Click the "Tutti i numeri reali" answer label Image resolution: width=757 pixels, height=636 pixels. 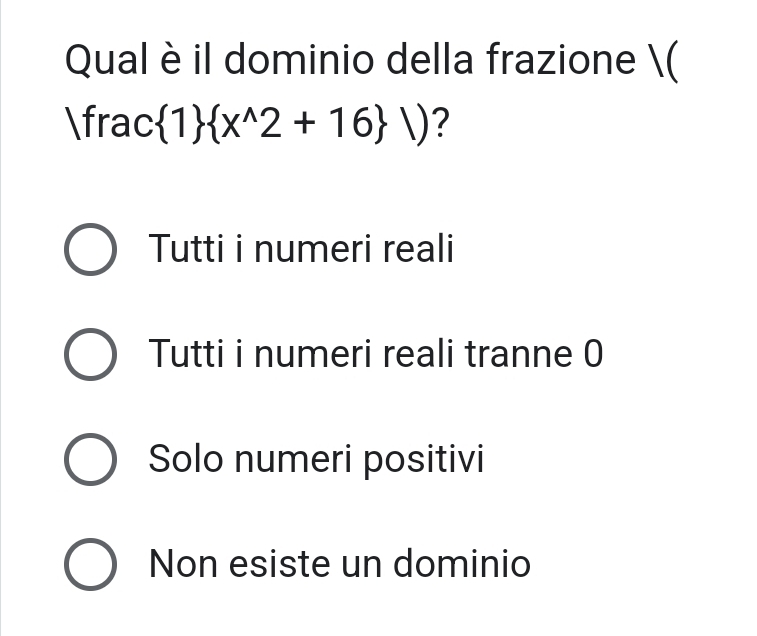coord(301,249)
